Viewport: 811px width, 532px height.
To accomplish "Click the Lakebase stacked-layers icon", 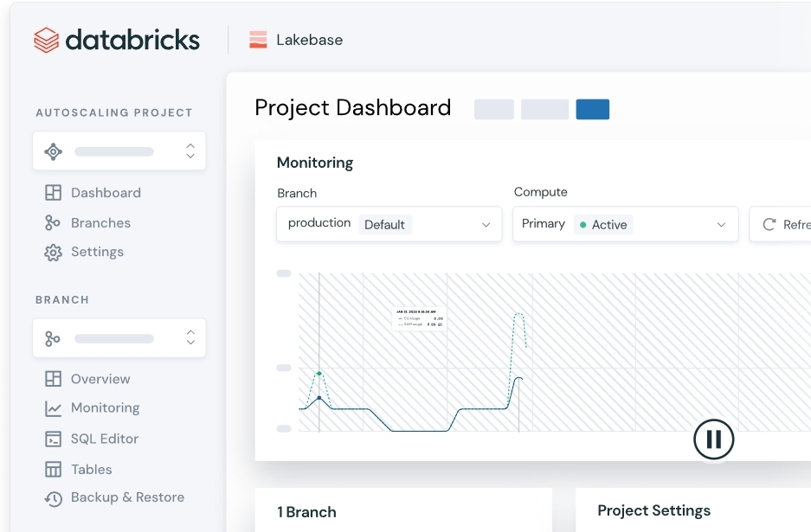I will pos(258,40).
